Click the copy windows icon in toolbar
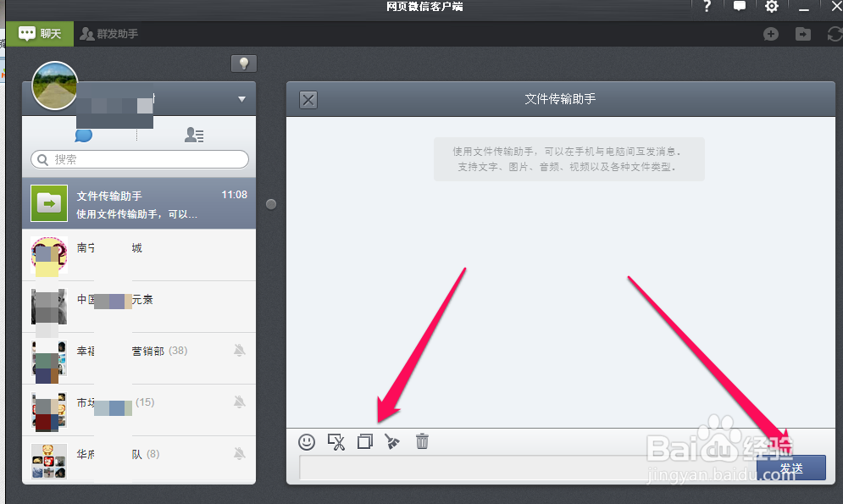Image resolution: width=843 pixels, height=504 pixels. coord(365,441)
